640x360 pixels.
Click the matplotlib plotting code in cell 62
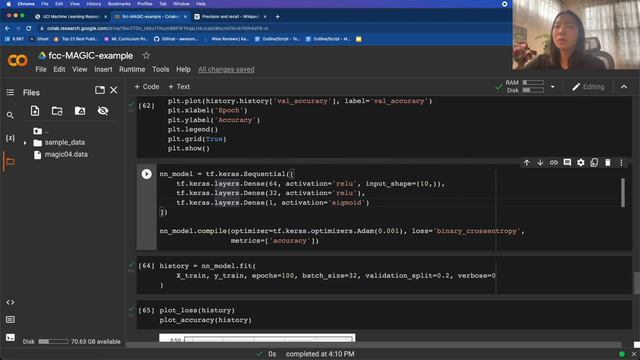tap(299, 124)
